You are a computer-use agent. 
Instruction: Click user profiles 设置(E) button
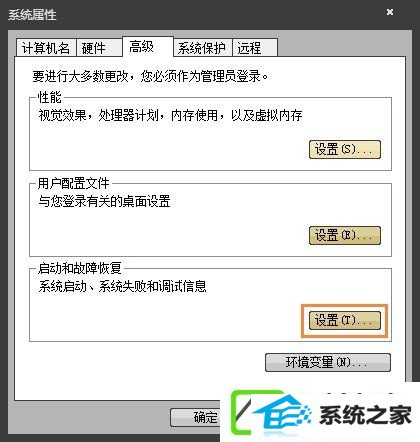[x=345, y=235]
